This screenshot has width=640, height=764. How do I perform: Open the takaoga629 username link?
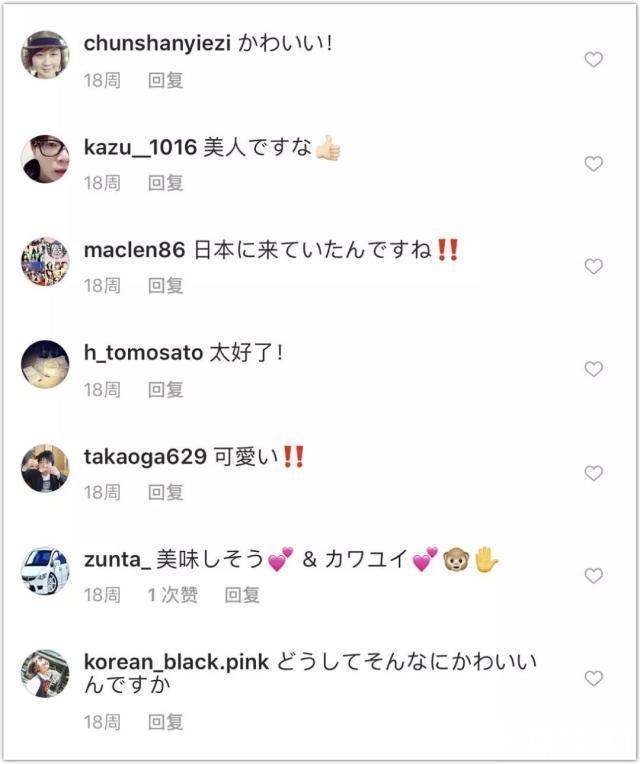[144, 457]
